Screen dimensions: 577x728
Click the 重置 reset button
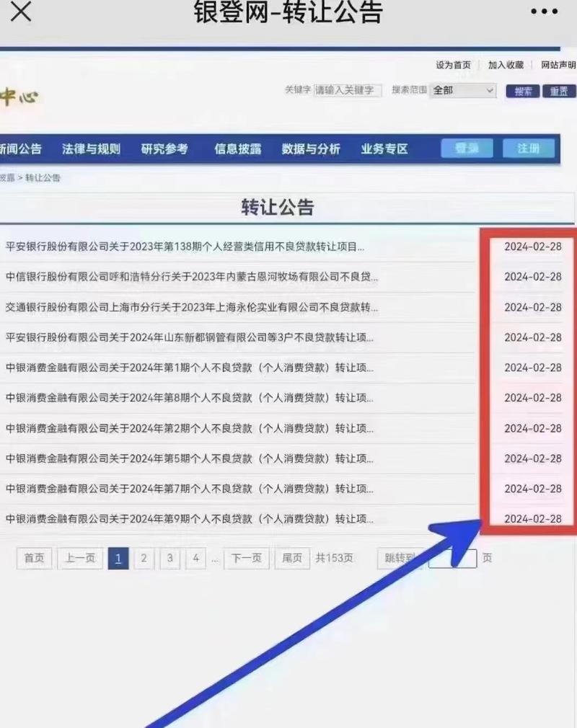pos(558,91)
